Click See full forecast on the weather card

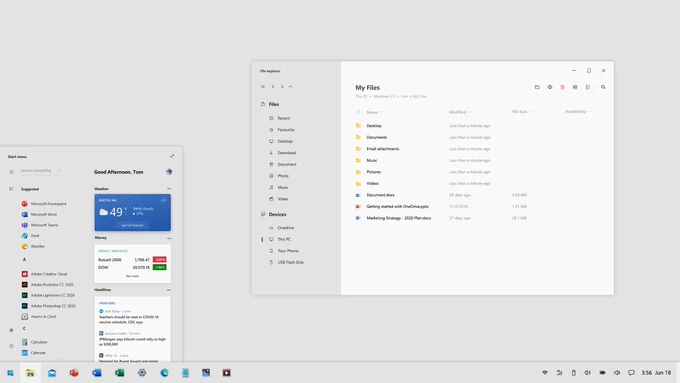tap(132, 226)
